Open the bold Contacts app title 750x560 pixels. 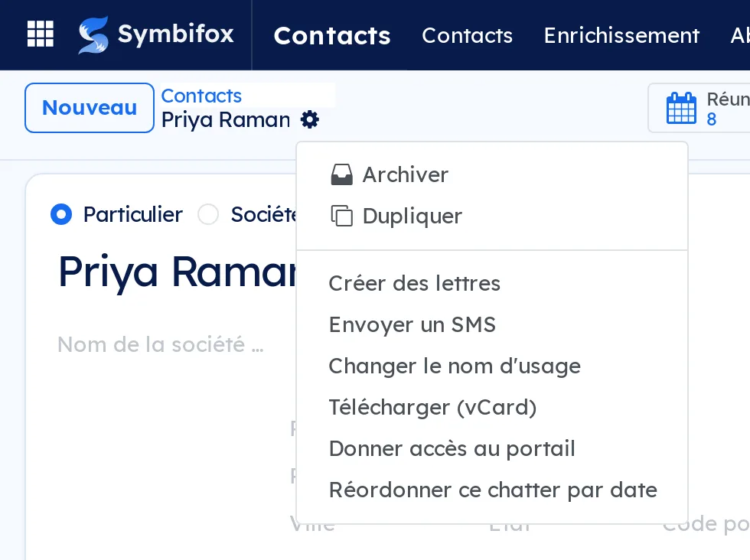(332, 35)
